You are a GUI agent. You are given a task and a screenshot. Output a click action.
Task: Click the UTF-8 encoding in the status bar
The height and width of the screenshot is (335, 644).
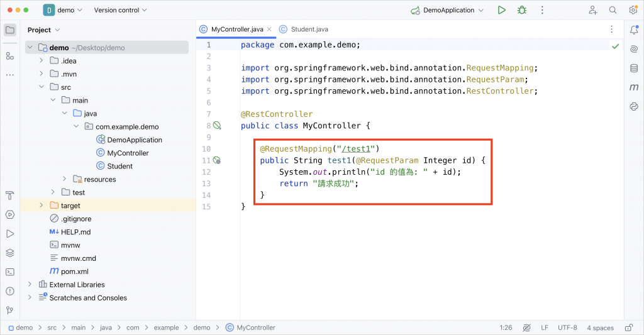tap(567, 327)
